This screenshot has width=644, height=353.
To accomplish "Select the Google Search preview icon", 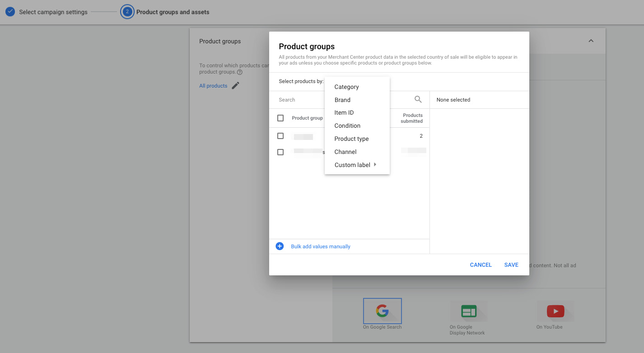I will click(382, 311).
